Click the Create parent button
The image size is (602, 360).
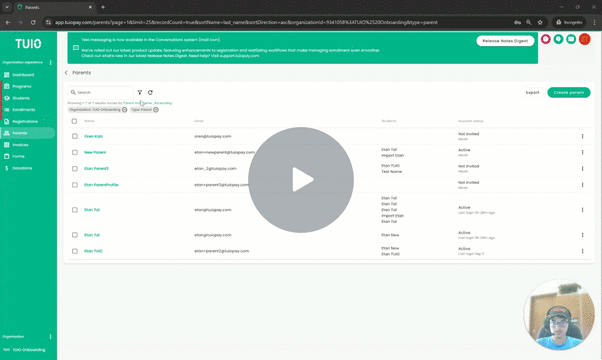[x=569, y=92]
